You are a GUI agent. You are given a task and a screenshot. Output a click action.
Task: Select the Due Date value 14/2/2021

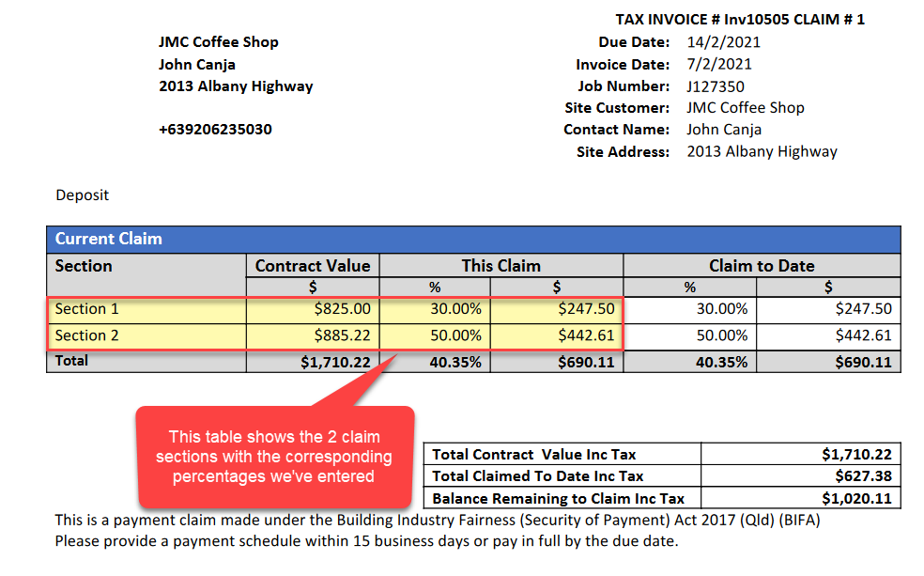point(723,42)
